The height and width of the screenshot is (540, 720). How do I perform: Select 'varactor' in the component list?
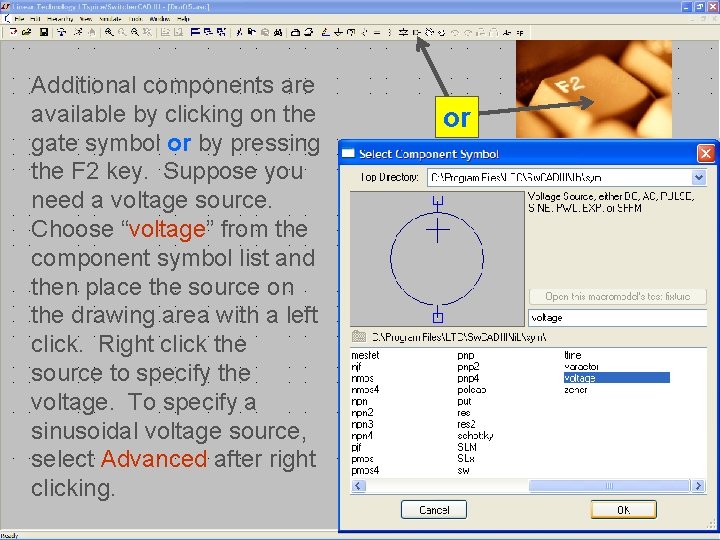click(581, 366)
